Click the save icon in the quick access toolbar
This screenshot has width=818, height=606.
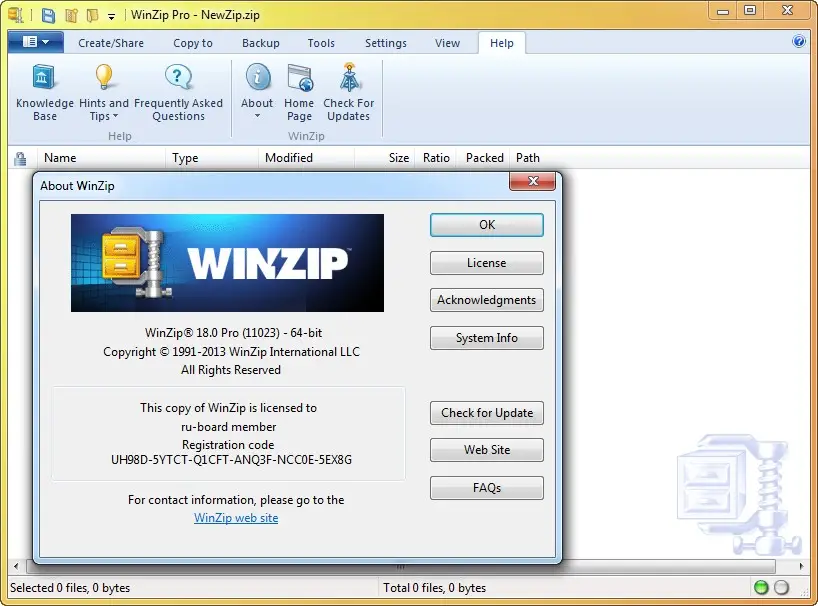[x=48, y=15]
